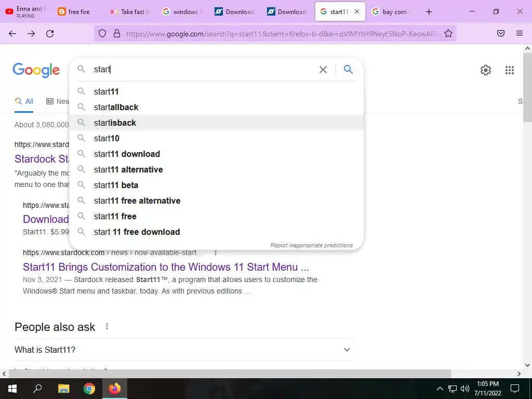Bookmark this page with the star icon
Viewport: 532px width, 399px height.
tap(448, 33)
